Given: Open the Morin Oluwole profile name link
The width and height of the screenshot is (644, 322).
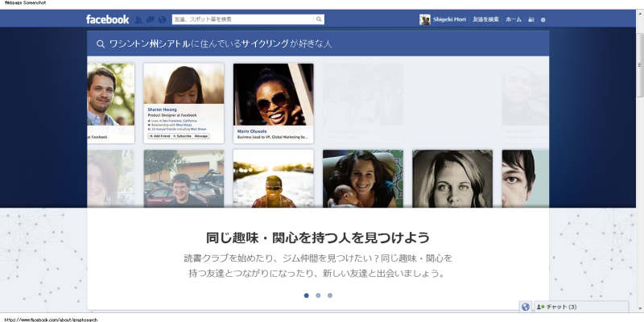Looking at the screenshot, I should tap(253, 130).
